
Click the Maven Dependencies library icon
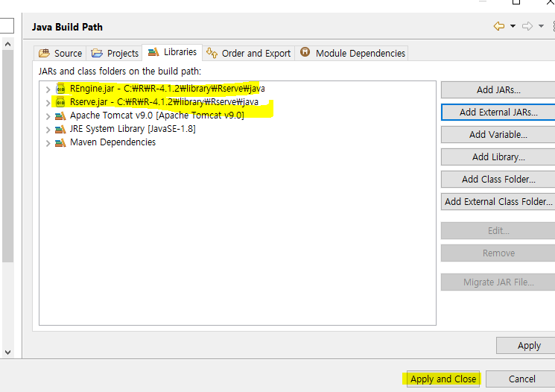60,142
